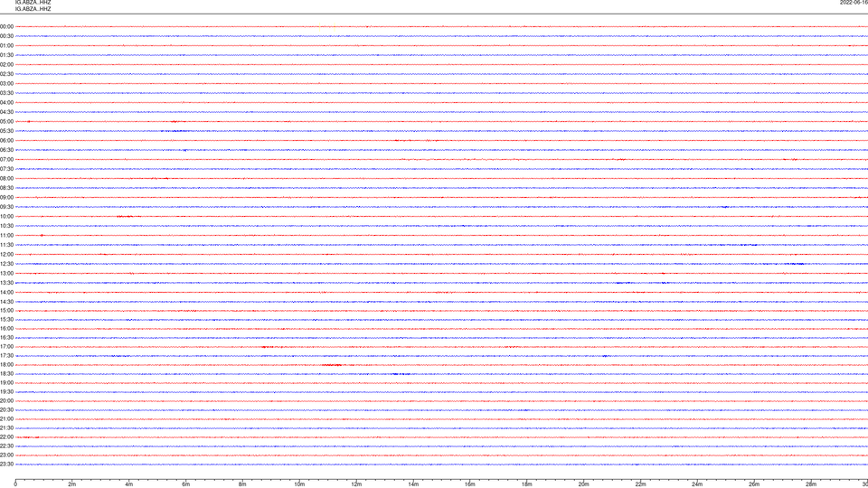Select the 12:30 time label

click(x=6, y=264)
